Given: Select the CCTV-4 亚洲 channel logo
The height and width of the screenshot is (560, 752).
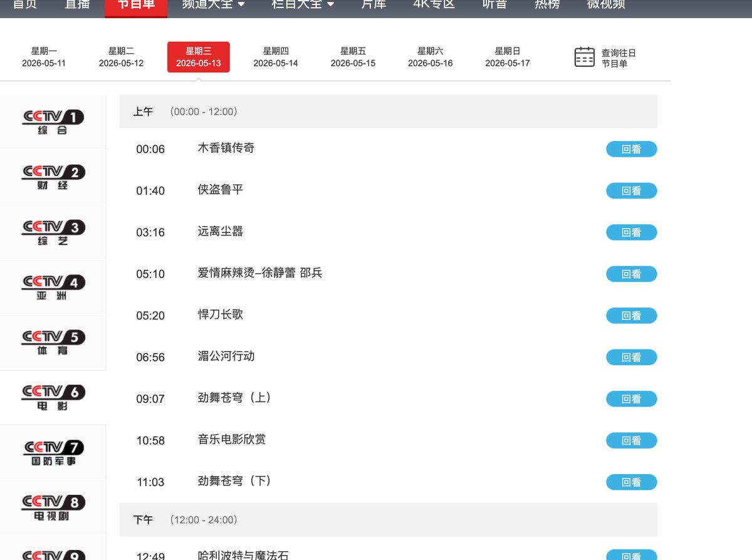Looking at the screenshot, I should click(x=53, y=288).
